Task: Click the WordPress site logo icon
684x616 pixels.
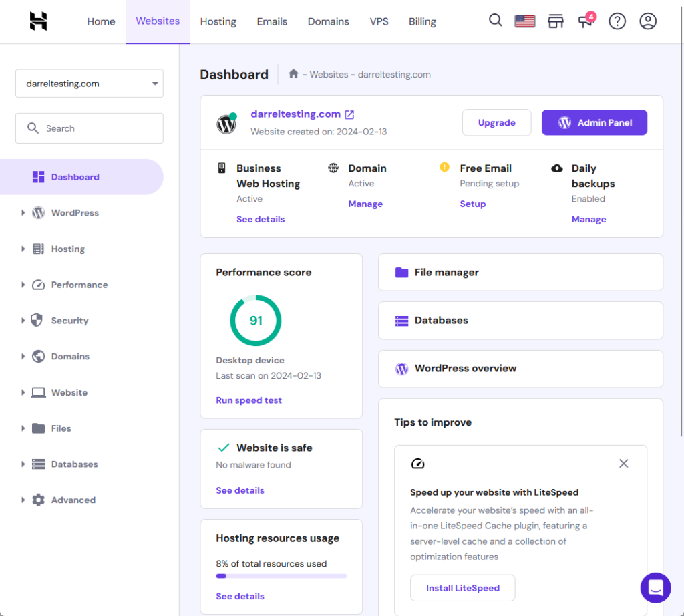Action: (226, 124)
